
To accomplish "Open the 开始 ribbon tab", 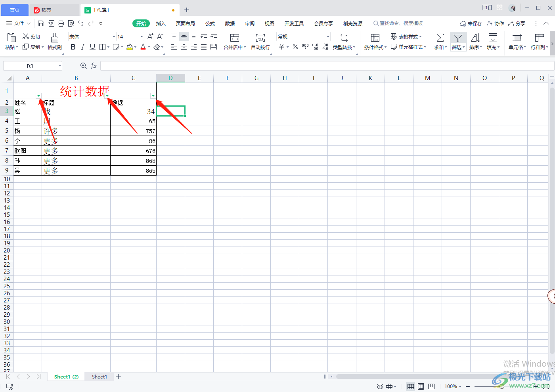I will pyautogui.click(x=141, y=24).
